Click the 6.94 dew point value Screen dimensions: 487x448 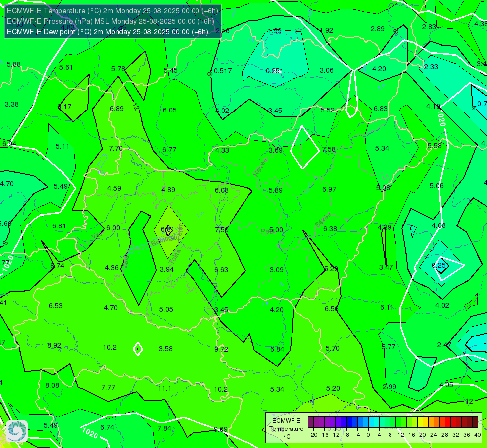point(9,144)
